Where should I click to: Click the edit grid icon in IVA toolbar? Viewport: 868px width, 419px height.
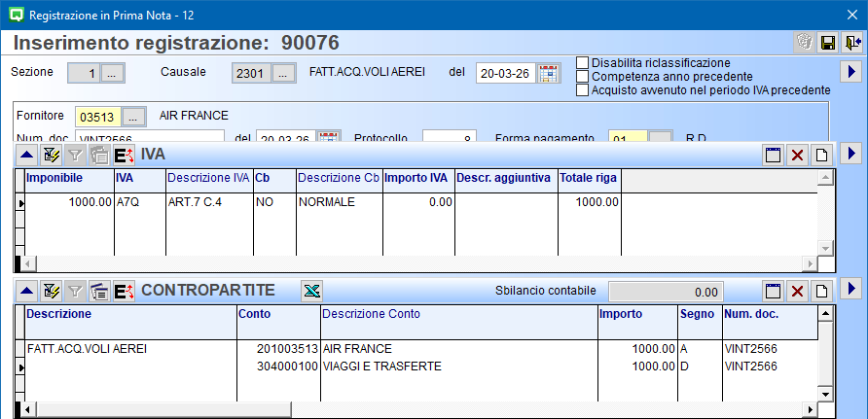[x=51, y=155]
